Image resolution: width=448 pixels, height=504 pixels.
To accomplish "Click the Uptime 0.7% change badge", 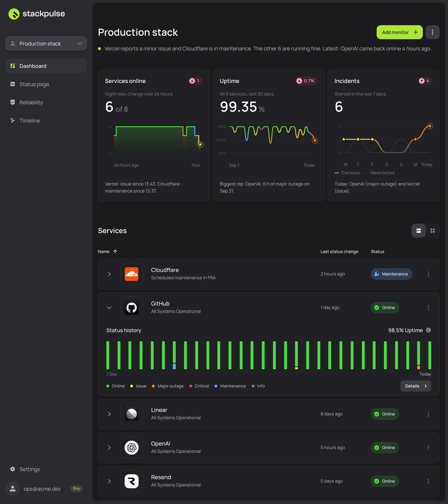I will coord(306,81).
